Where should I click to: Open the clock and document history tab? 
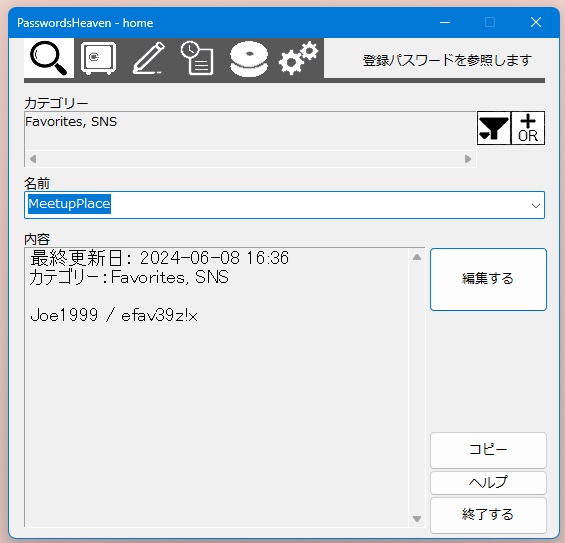click(x=197, y=58)
